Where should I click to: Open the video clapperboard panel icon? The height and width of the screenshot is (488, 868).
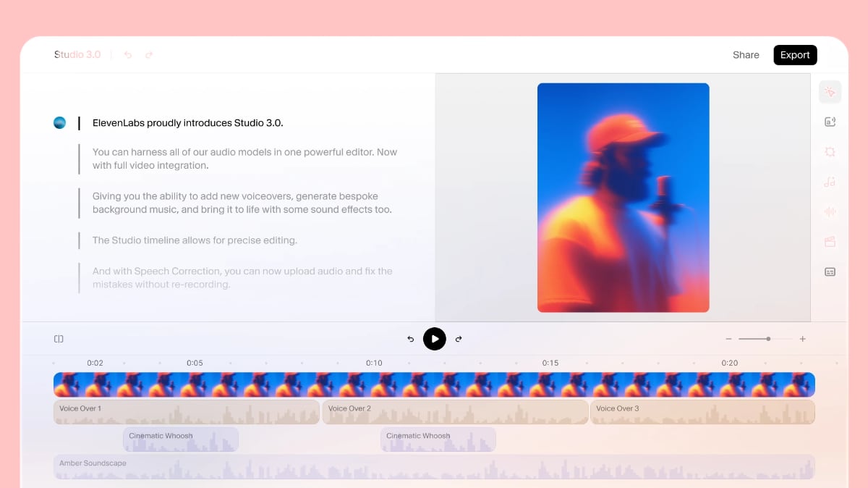coord(830,242)
